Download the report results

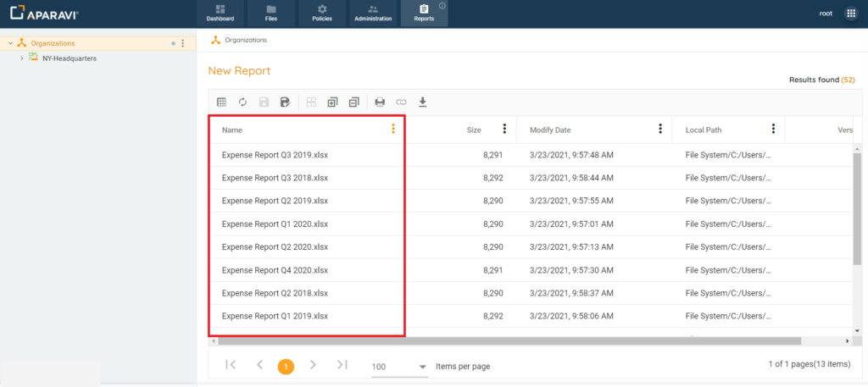422,102
